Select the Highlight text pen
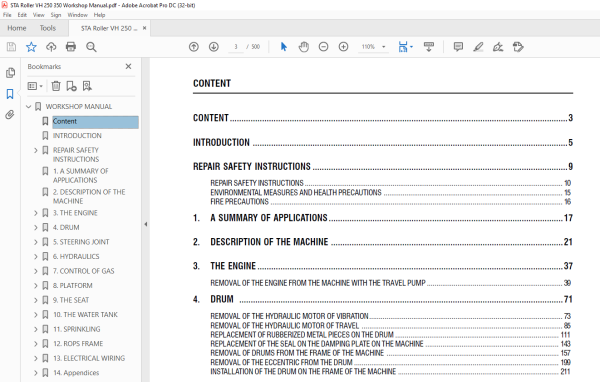600x382 pixels. click(x=478, y=47)
